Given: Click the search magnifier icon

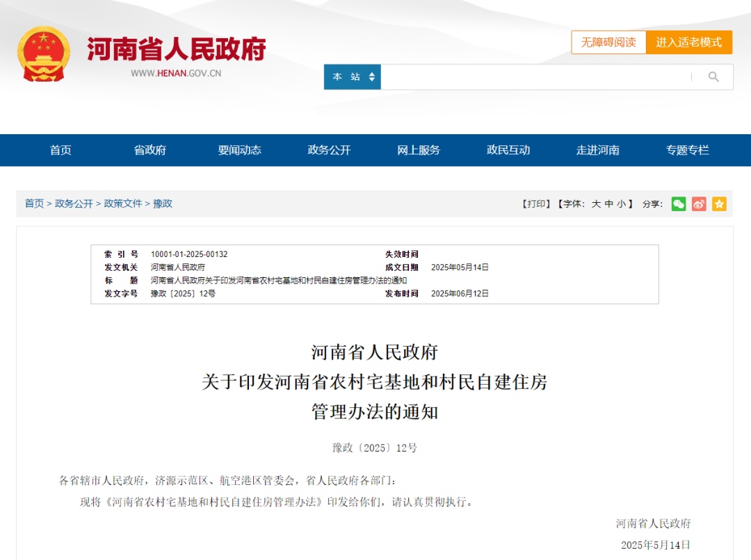Looking at the screenshot, I should pyautogui.click(x=713, y=77).
